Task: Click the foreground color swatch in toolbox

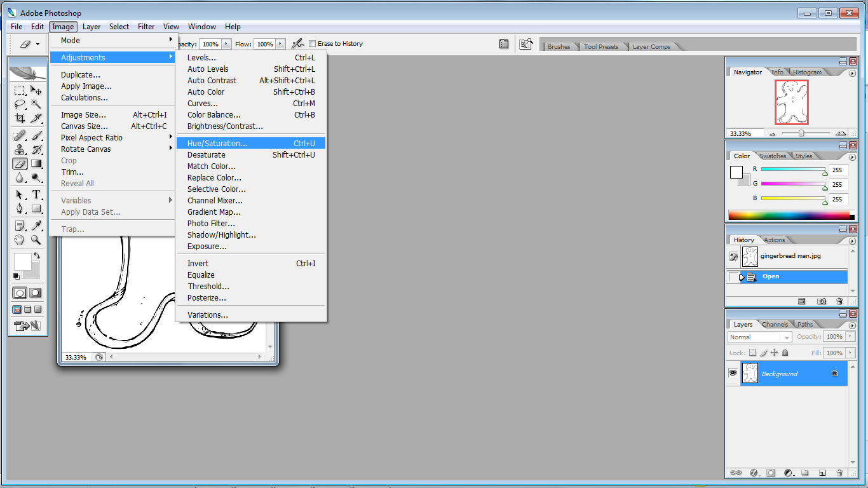Action: click(x=22, y=262)
